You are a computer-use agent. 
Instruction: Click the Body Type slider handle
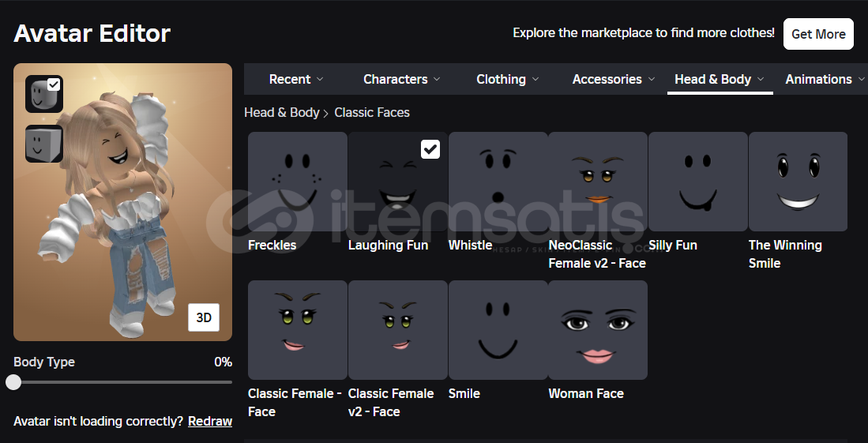click(x=13, y=382)
